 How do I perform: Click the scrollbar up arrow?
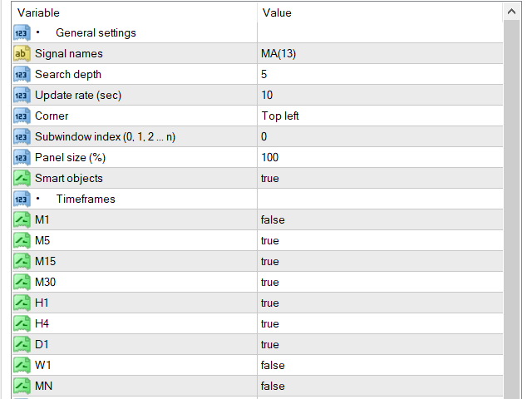(x=512, y=12)
